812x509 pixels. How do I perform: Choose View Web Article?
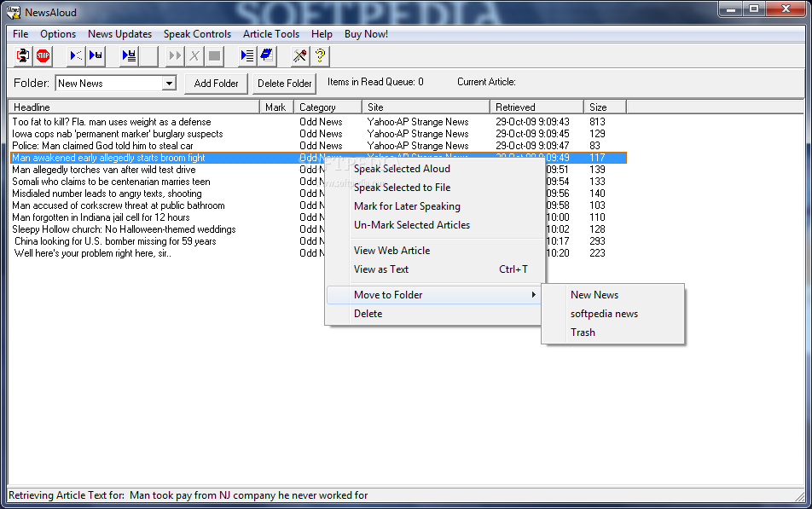391,251
